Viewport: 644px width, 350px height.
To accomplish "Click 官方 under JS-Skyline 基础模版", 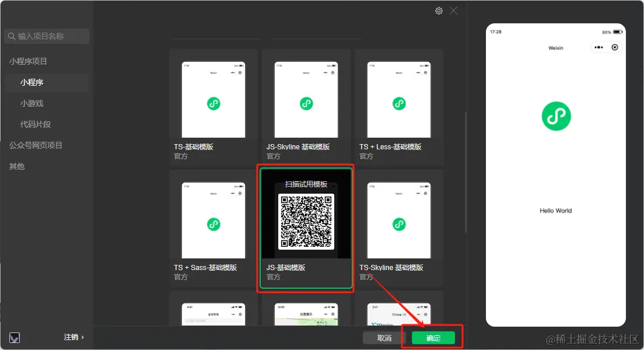I will [x=274, y=156].
